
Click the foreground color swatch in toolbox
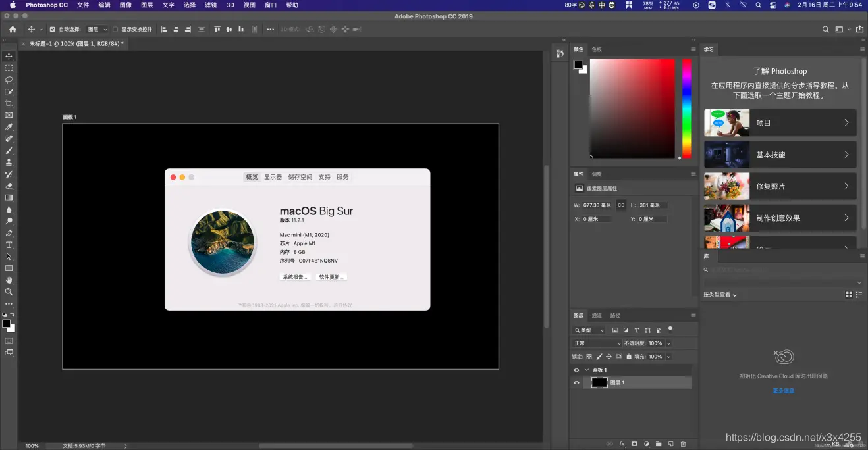point(7,323)
